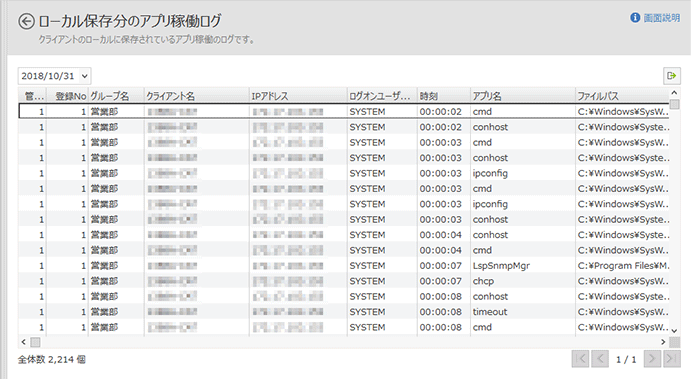Click the 1 / 1 page indicator
The image size is (691, 379).
pyautogui.click(x=626, y=360)
